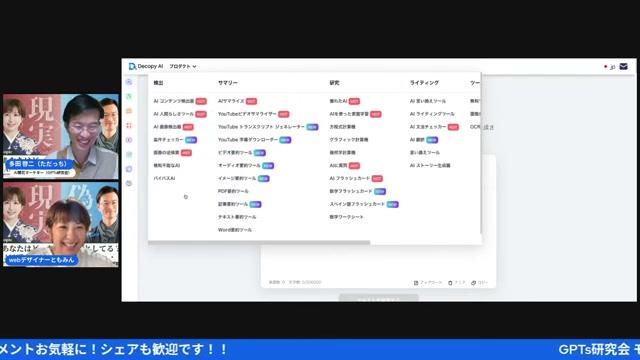The height and width of the screenshot is (360, 640).
Task: Select AI ライティングツール
Action: tap(432, 114)
